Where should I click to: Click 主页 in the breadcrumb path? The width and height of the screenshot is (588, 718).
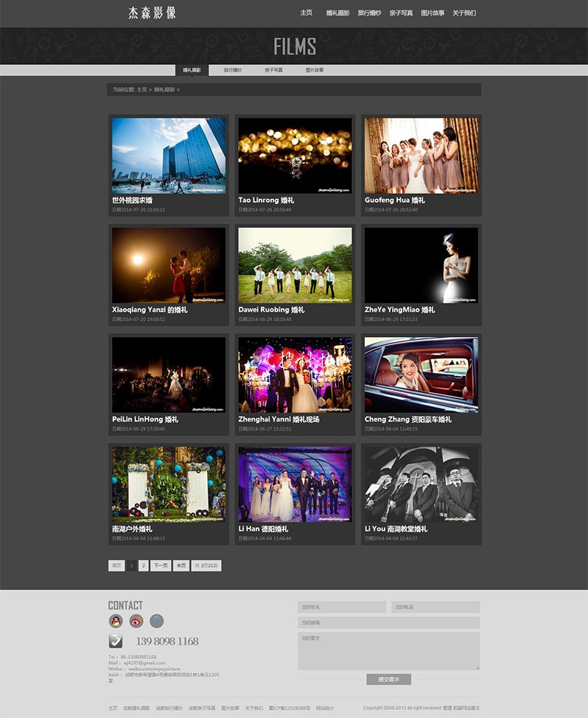click(x=141, y=89)
